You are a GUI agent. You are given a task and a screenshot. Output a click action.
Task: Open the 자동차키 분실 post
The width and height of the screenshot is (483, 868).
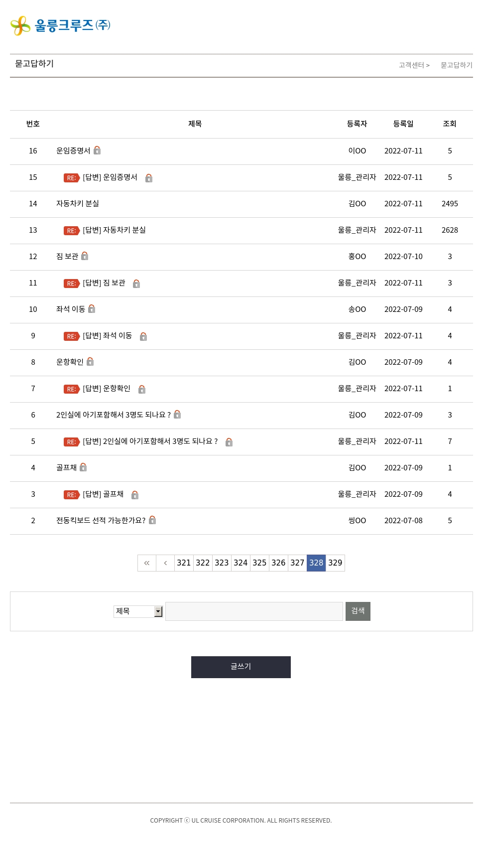pos(78,204)
